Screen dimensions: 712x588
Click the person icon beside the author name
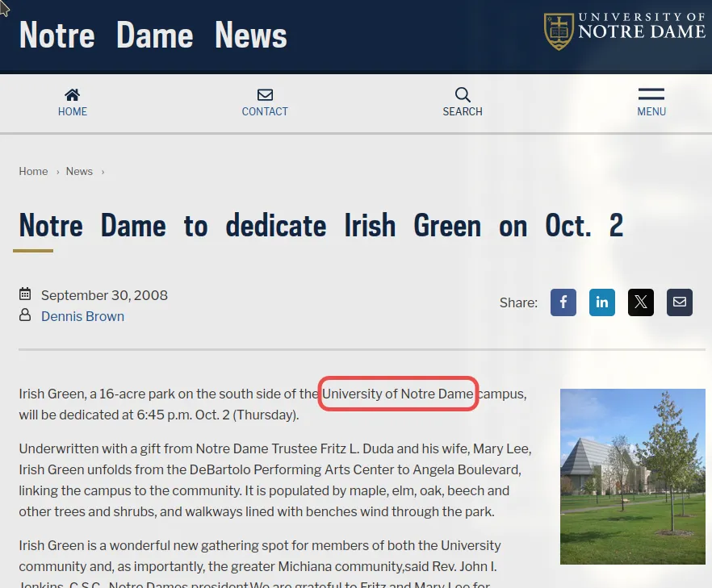coord(25,315)
